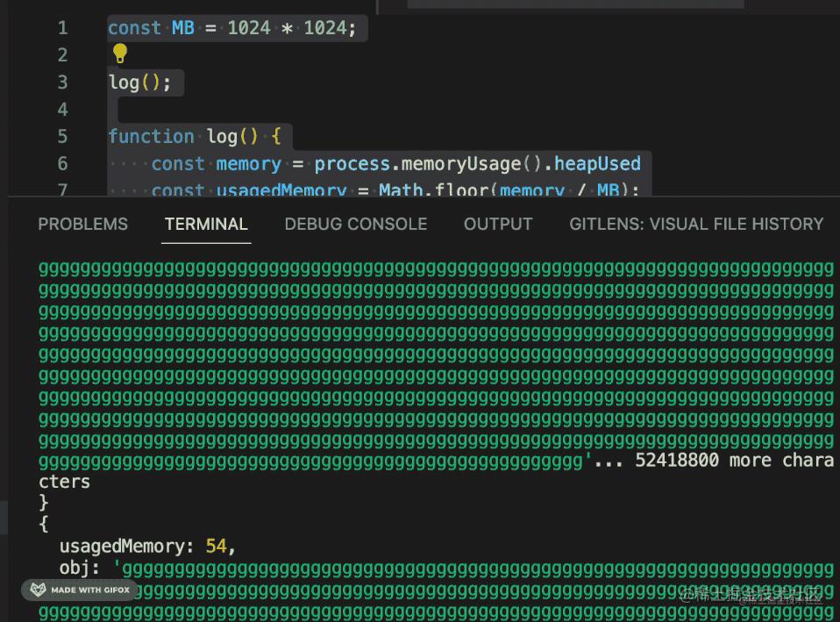Click line number 5 in the gutter
Image resolution: width=840 pixels, height=622 pixels.
62,136
